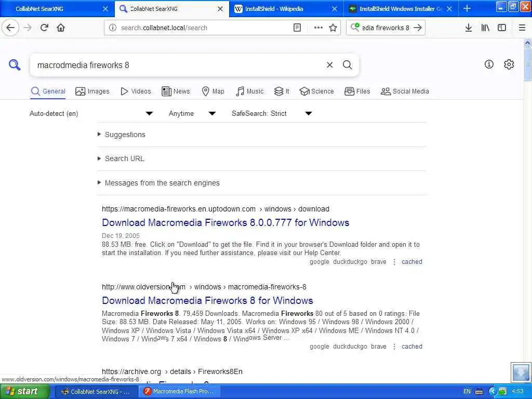Close the first CollabNet SearXNG tab
Viewport: 532px width, 399px height.
coord(105,9)
